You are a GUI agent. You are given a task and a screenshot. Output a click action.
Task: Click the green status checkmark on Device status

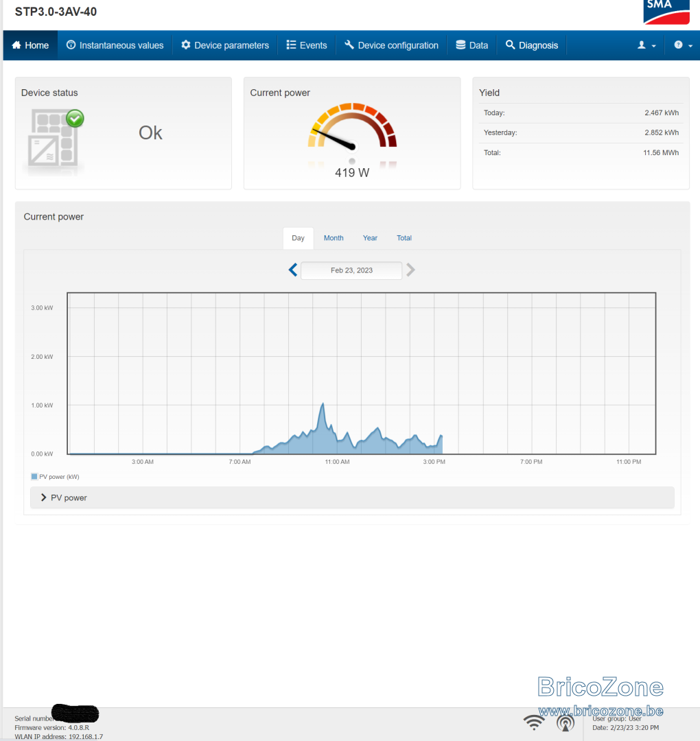pos(75,119)
